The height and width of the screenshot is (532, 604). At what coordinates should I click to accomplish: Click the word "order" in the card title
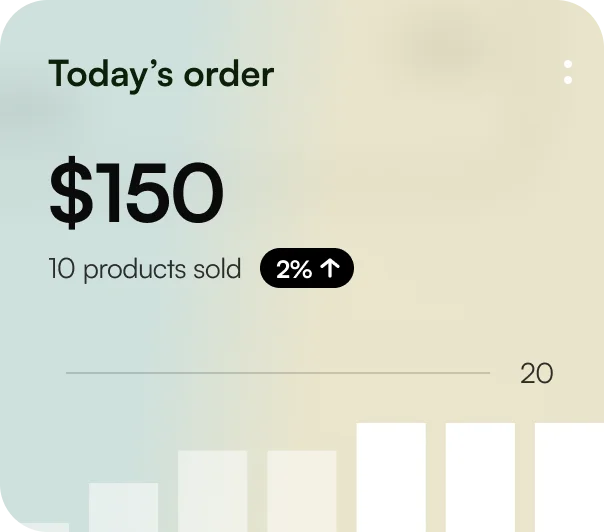[229, 74]
